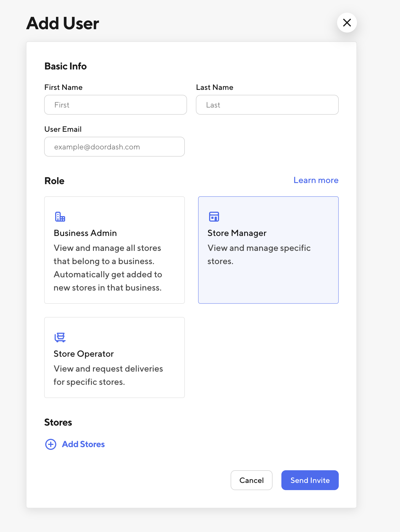Click the Last Name field label
400x532 pixels.
tap(215, 87)
